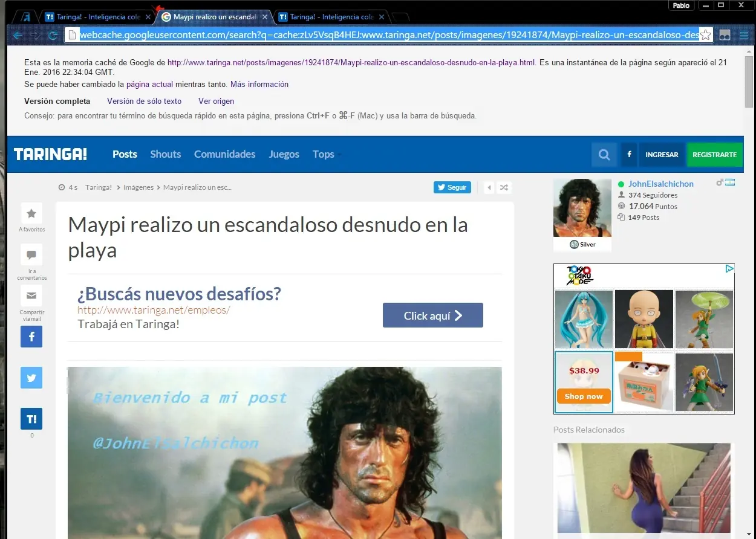
Task: Open the página actual link
Action: [x=149, y=84]
